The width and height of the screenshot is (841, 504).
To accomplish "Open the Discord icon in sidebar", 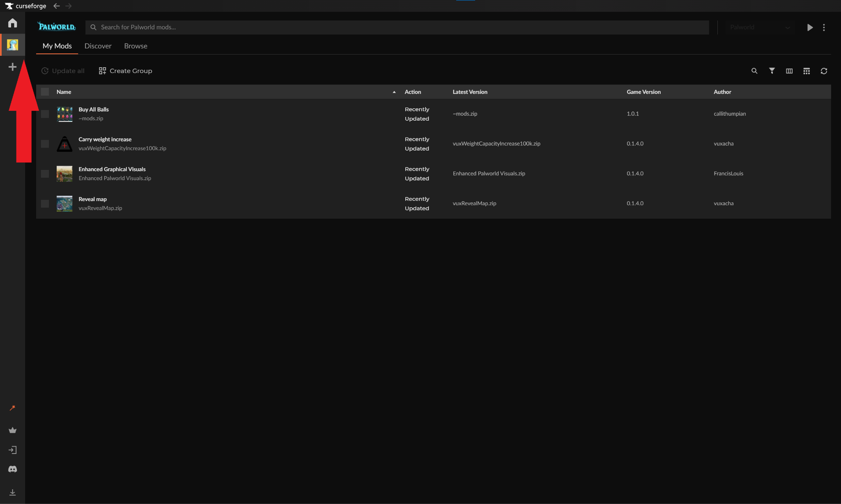I will 13,469.
